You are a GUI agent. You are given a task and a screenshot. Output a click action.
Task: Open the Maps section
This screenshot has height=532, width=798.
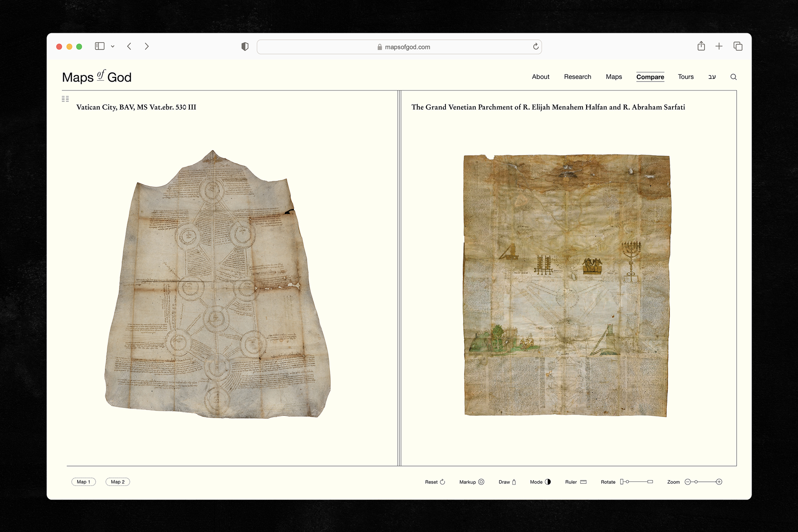click(x=614, y=77)
